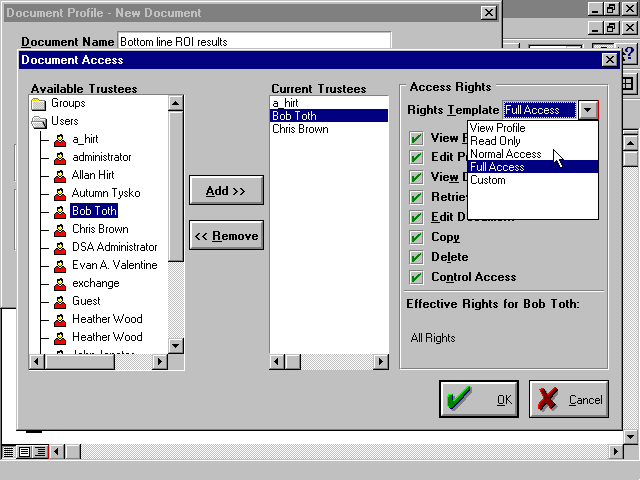Screen dimensions: 640x480
Task: Click the open Users folder icon
Action: [40, 122]
